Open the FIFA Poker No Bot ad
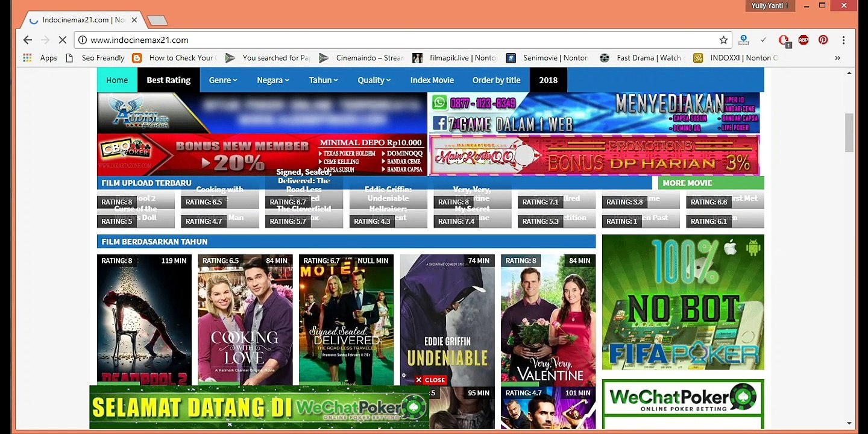This screenshot has height=434, width=868. pos(683,302)
